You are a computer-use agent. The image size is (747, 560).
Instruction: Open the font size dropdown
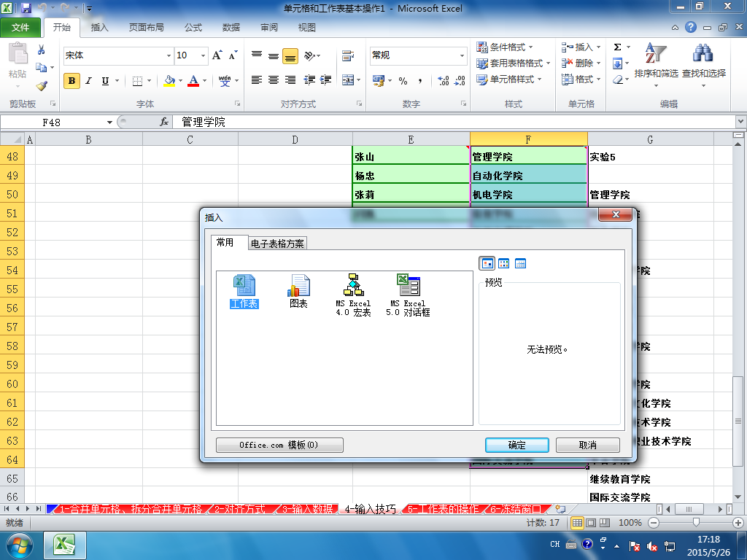coord(203,55)
